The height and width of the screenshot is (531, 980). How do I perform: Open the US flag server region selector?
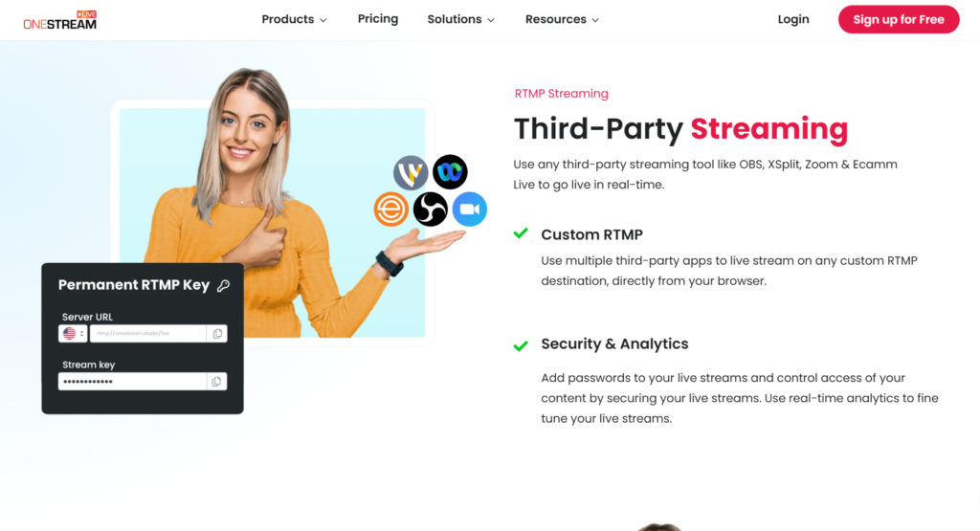73,334
